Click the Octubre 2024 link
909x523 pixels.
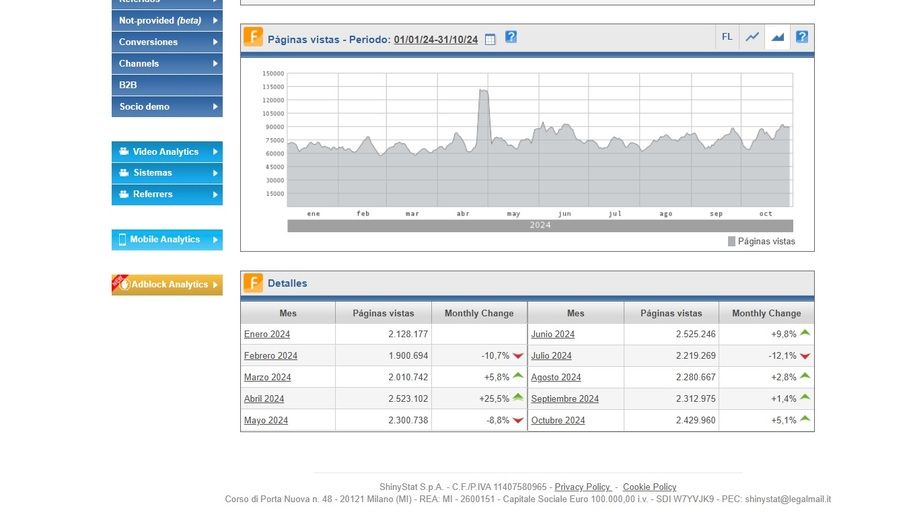pos(558,421)
